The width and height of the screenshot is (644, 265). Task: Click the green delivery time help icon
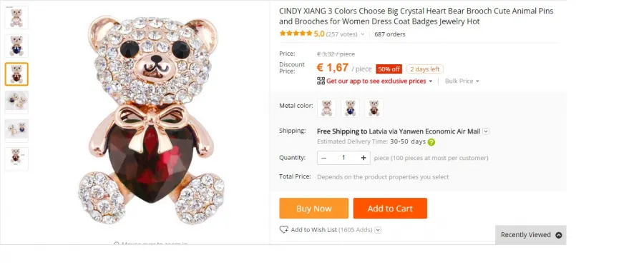pyautogui.click(x=431, y=142)
